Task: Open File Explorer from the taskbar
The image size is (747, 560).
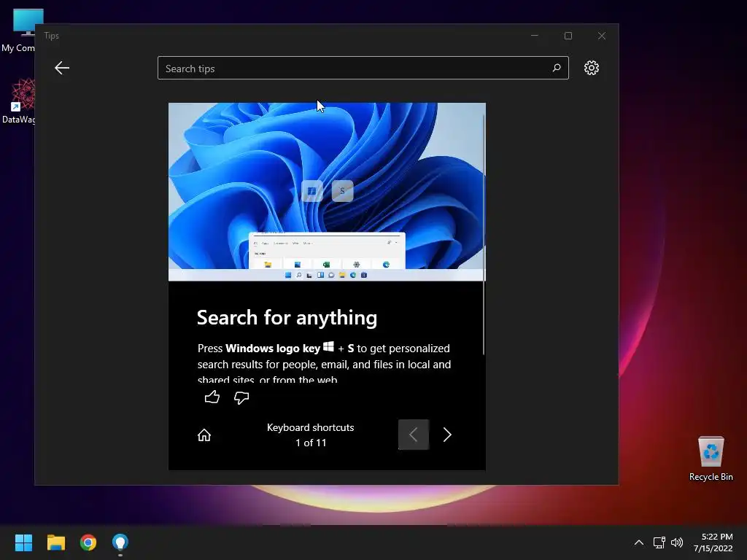Action: [x=55, y=542]
